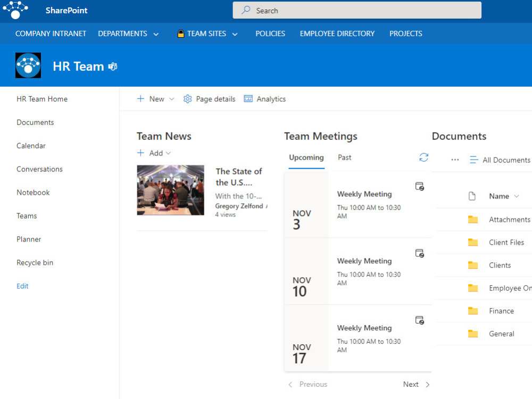Open the news article thumbnail image

171,190
